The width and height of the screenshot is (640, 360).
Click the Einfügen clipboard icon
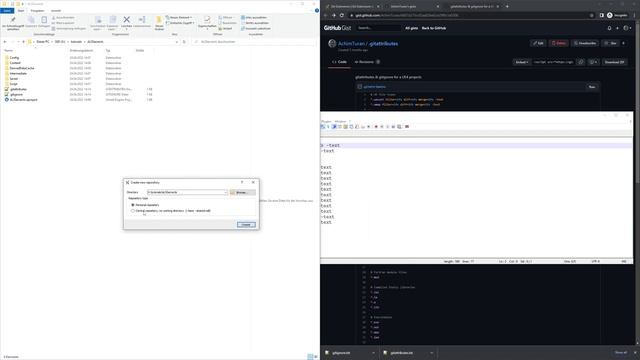coord(44,20)
